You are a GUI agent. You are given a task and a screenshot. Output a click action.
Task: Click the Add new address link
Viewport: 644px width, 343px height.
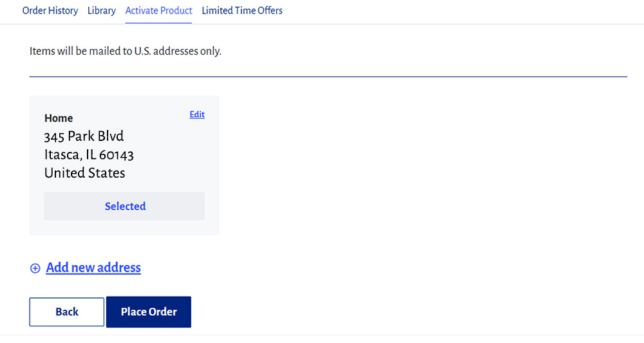[93, 268]
